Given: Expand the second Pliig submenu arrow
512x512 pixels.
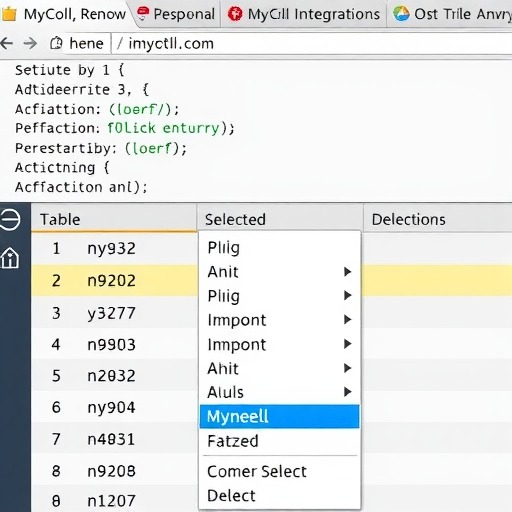Looking at the screenshot, I should click(x=347, y=295).
